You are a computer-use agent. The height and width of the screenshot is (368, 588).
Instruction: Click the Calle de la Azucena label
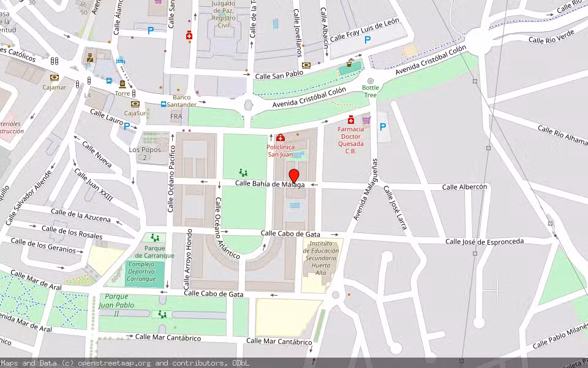click(x=81, y=215)
